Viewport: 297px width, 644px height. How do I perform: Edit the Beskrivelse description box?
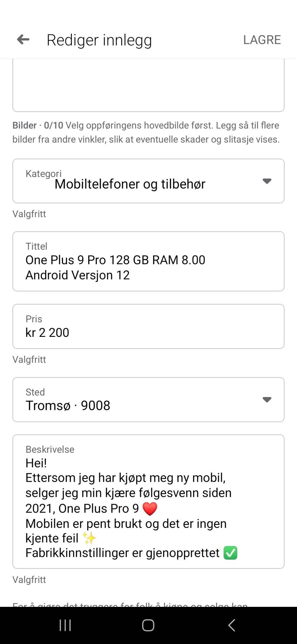148,502
